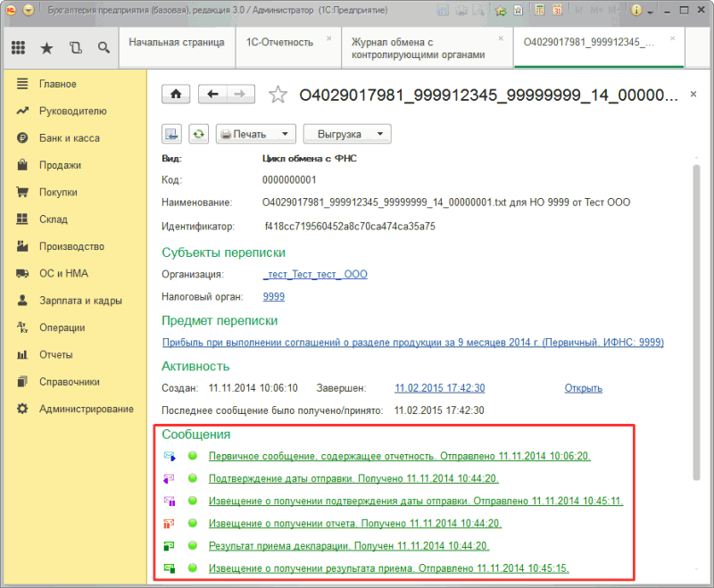Open the history icon in top panel
Image resolution: width=714 pixels, height=588 pixels.
click(76, 48)
